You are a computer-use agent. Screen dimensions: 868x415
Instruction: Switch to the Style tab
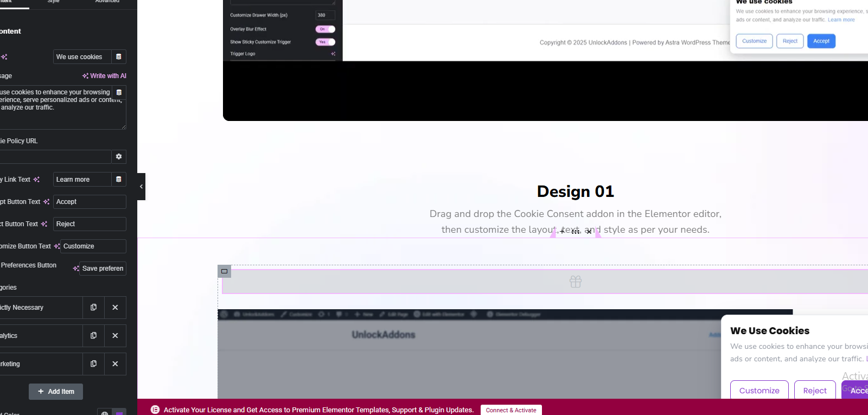[53, 2]
